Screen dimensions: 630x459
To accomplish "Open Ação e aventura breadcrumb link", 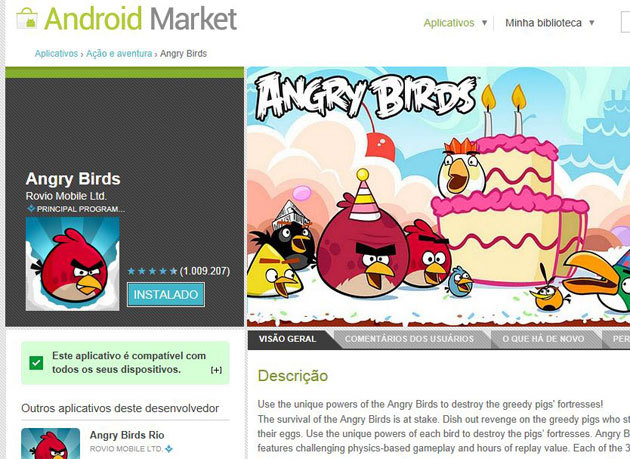I will pos(119,53).
